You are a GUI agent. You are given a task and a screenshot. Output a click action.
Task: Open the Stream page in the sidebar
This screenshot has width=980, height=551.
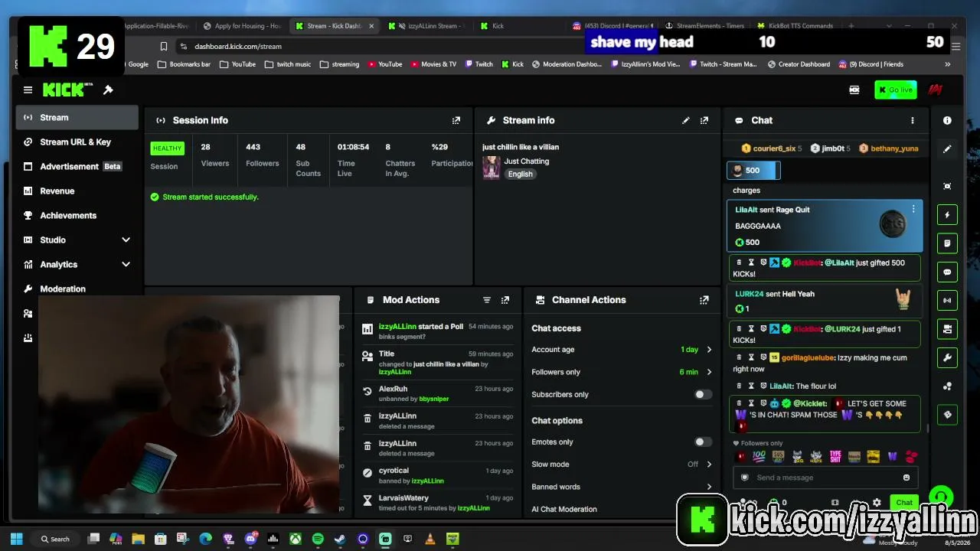point(77,117)
